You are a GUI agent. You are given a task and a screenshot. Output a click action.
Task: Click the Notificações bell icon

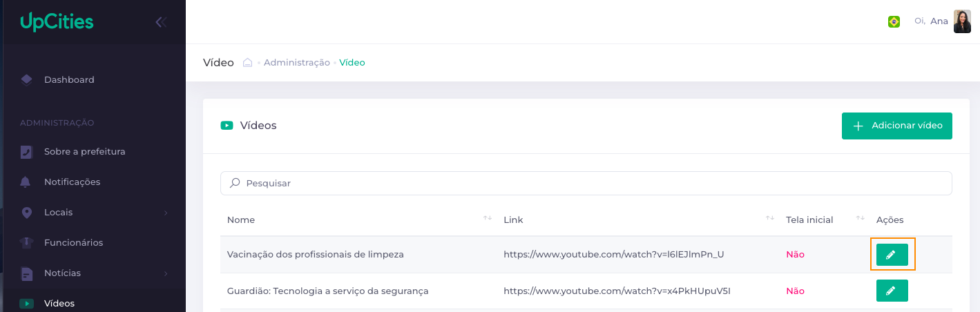[x=26, y=182]
